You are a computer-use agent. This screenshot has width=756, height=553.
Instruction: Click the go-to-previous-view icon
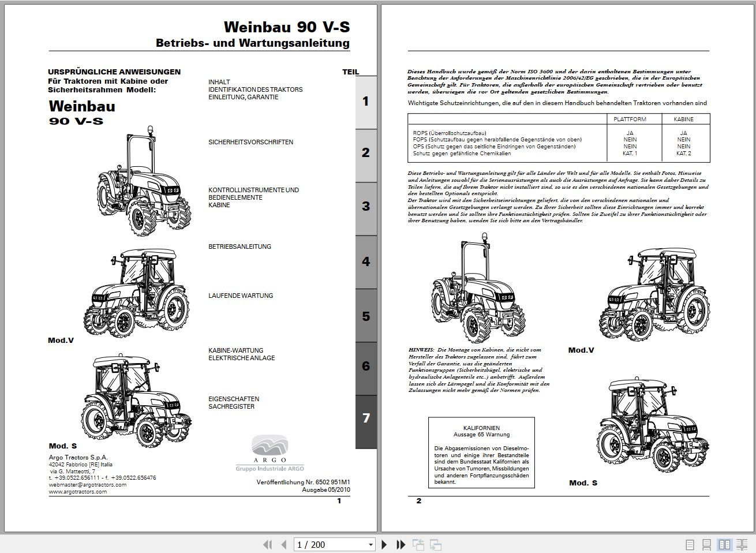pos(418,544)
